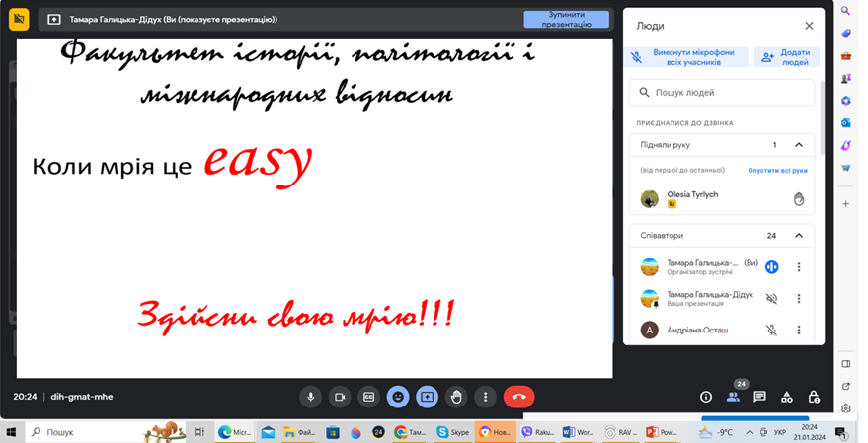This screenshot has height=443, width=868.
Task: Open the people panel icon with badge
Action: point(733,397)
